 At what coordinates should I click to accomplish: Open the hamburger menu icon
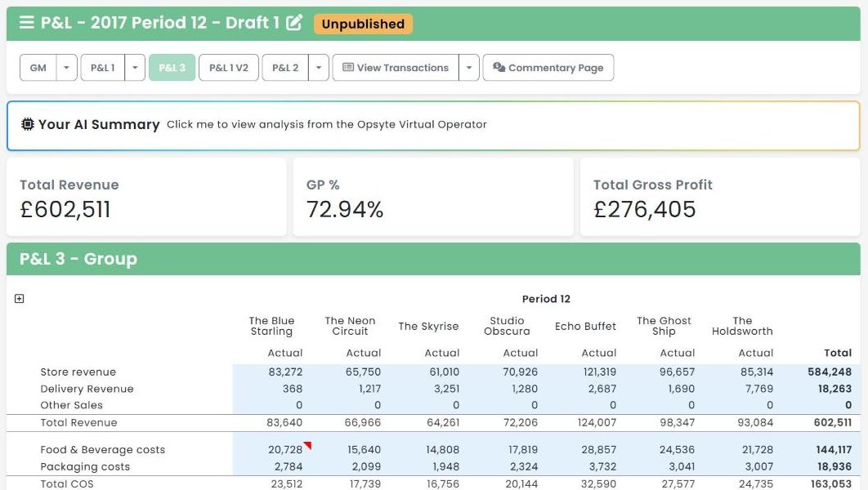click(x=26, y=22)
